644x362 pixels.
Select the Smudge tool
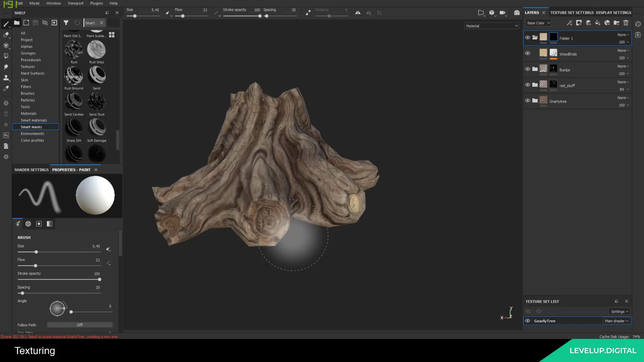tap(6, 67)
